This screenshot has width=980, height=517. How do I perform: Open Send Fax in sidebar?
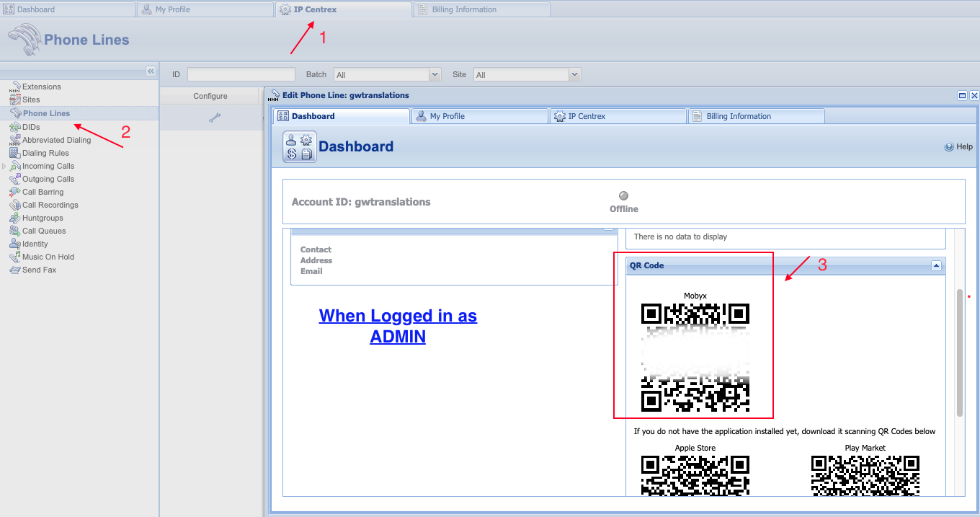39,270
